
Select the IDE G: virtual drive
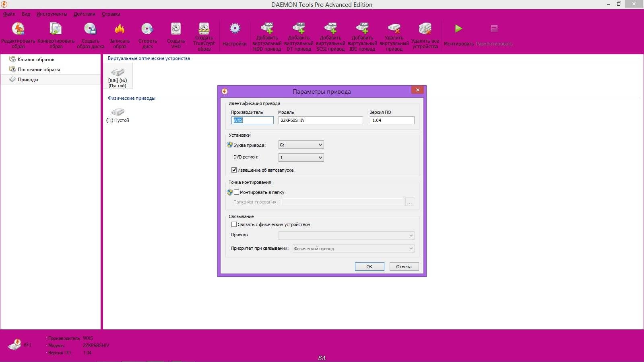[x=118, y=76]
